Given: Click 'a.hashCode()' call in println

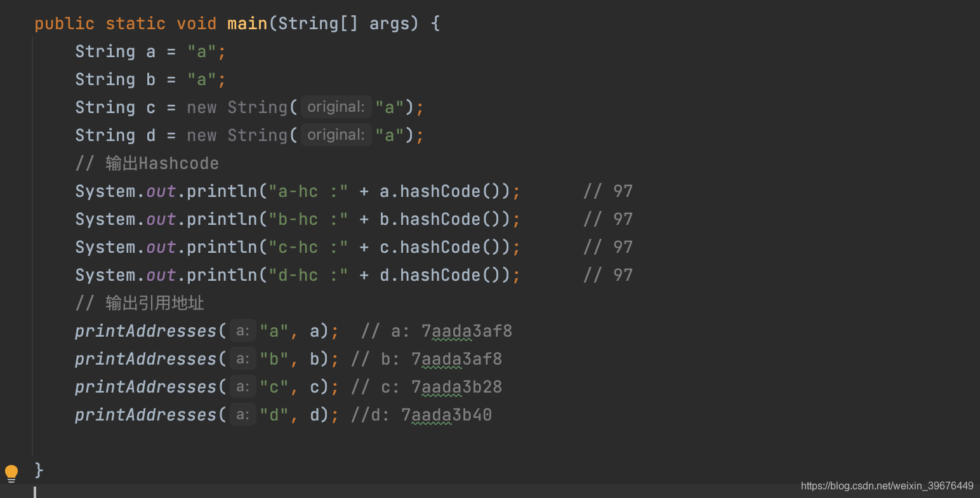Looking at the screenshot, I should click(445, 191).
